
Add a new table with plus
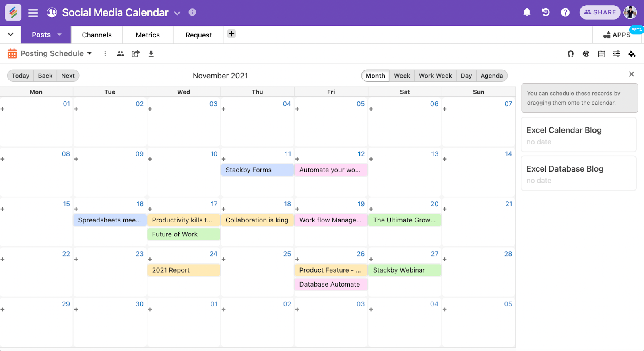(x=231, y=34)
